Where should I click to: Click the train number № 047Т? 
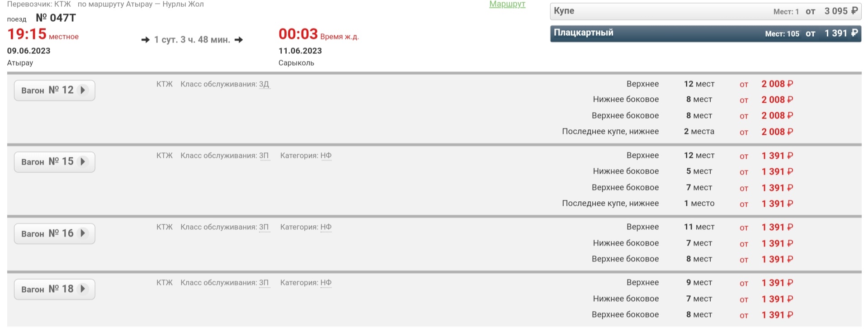56,18
